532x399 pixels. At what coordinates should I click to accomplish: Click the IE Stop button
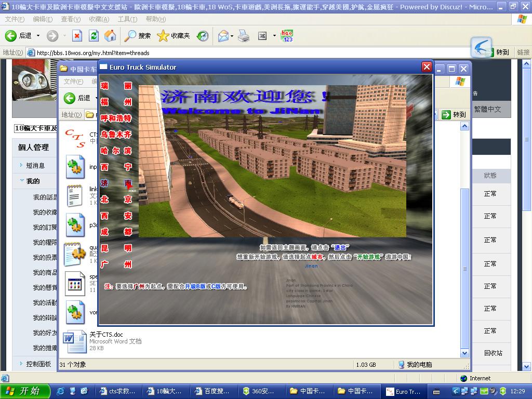[x=77, y=36]
